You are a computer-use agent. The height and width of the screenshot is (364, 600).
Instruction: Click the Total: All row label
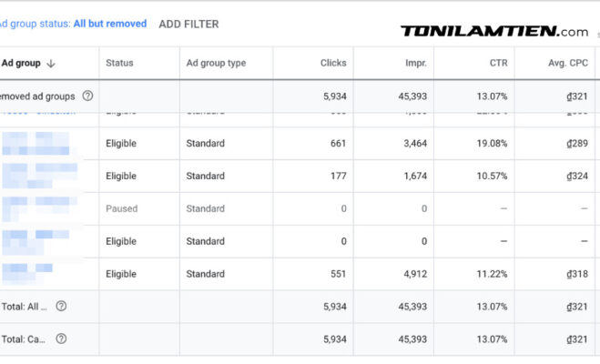(x=24, y=307)
